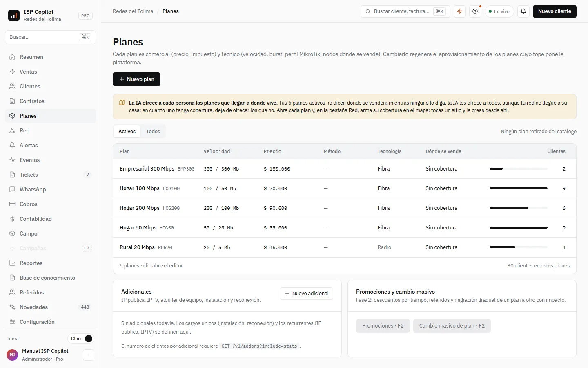Viewport: 588px width, 368px height.
Task: Open Tickets section with 7 badge
Action: pyautogui.click(x=50, y=175)
